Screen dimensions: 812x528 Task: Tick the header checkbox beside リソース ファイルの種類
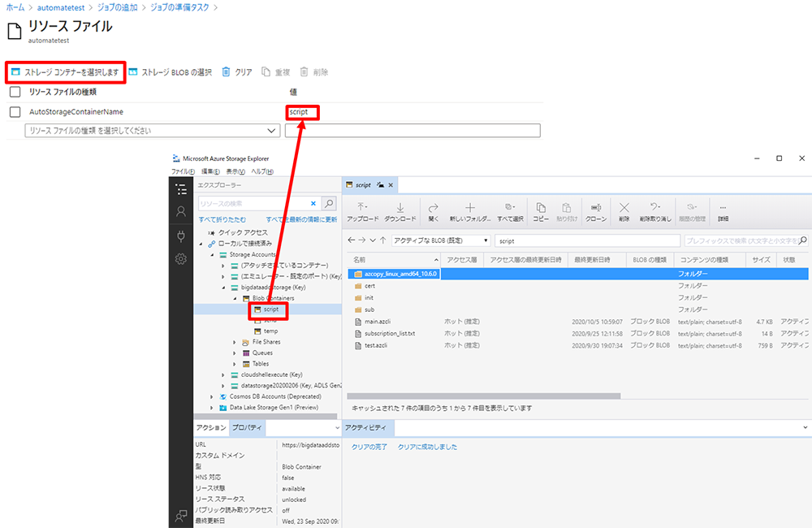point(15,92)
